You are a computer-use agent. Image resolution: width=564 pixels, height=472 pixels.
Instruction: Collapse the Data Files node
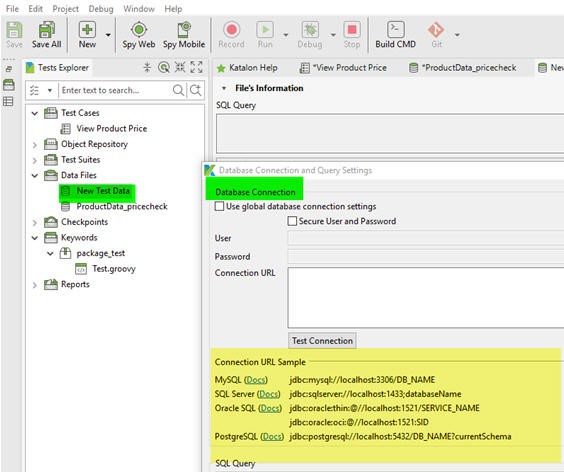coord(35,176)
